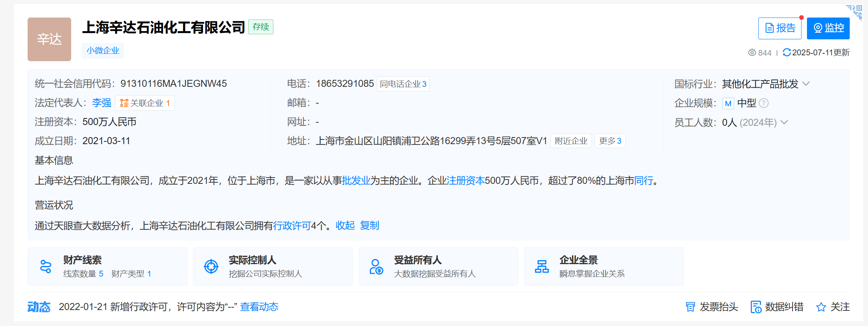Open legal representative 李强 link
Viewport: 868px width, 326px height.
pyautogui.click(x=101, y=103)
